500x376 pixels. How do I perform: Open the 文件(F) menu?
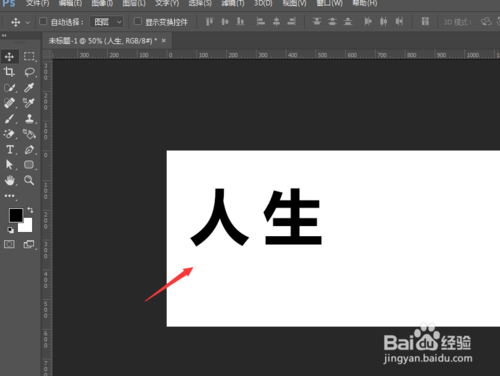pos(37,3)
